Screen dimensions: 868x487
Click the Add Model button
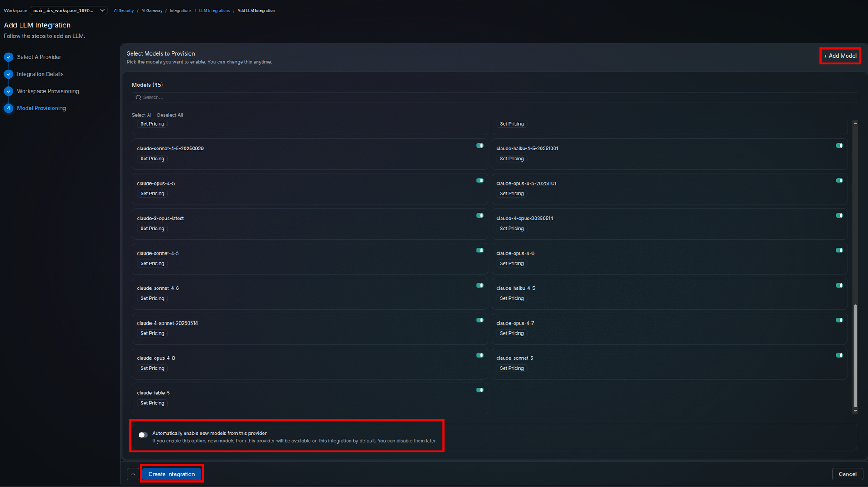tap(840, 56)
